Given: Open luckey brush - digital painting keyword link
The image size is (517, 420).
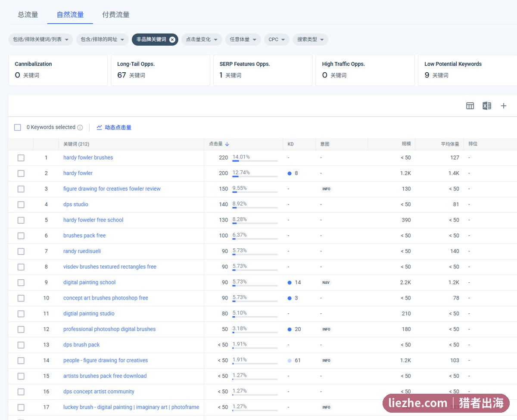Looking at the screenshot, I should click(x=131, y=408).
